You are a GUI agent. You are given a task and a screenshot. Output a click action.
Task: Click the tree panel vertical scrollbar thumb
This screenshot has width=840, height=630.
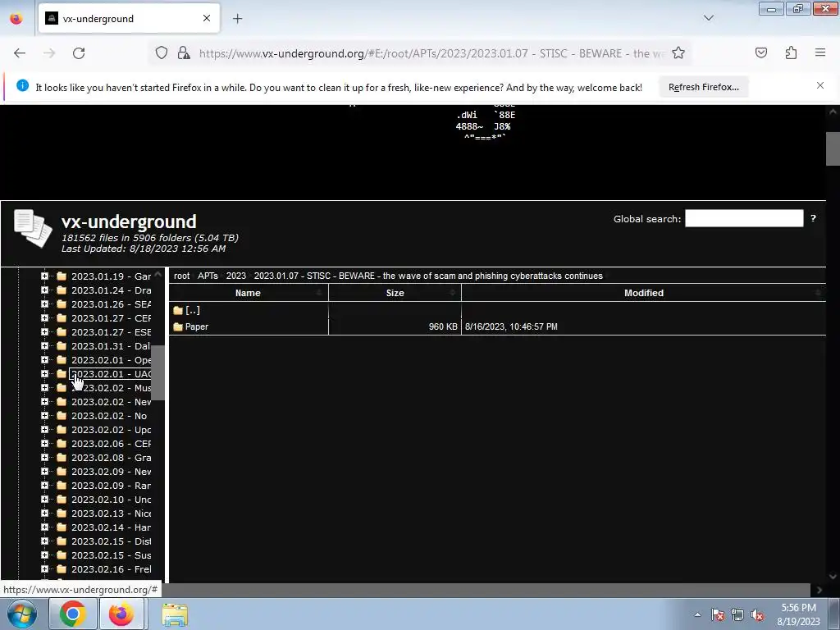tap(157, 373)
